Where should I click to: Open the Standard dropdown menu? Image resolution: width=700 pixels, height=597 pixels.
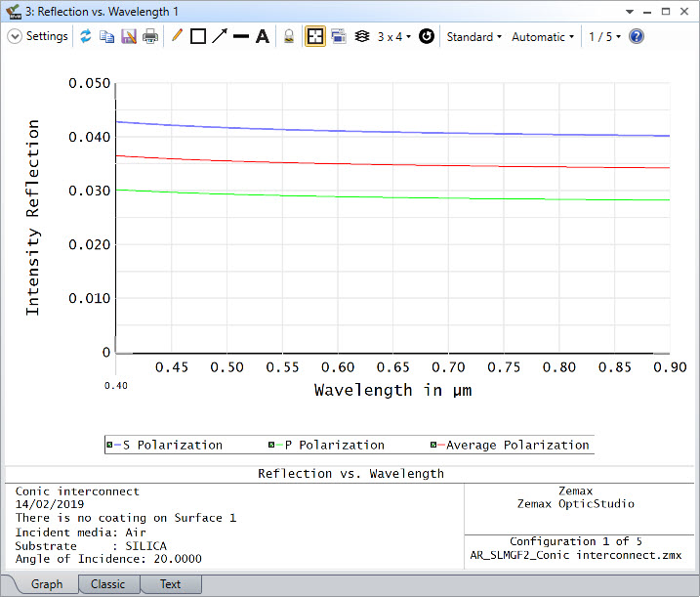(474, 37)
